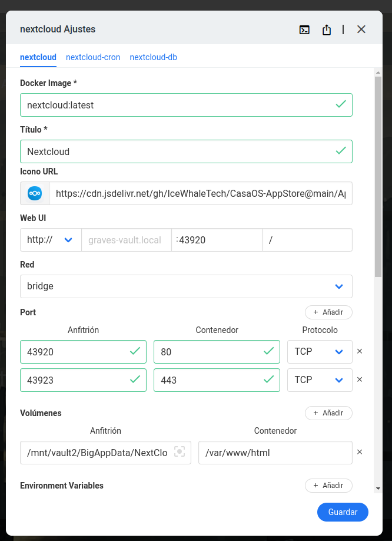Viewport: 392px width, 541px height.
Task: Añadir a new port mapping
Action: pyautogui.click(x=328, y=312)
